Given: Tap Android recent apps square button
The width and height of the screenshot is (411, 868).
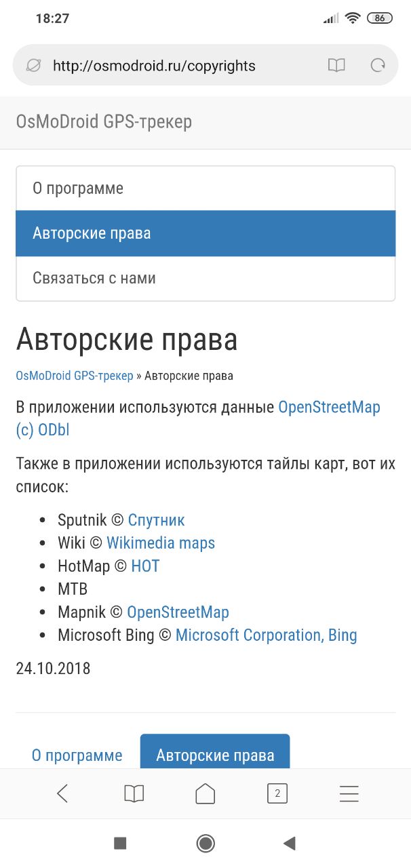Looking at the screenshot, I should 120,843.
